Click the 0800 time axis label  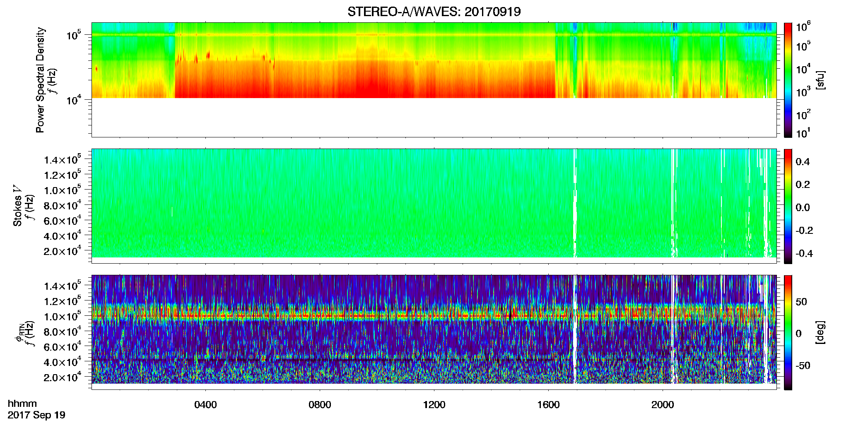click(x=320, y=405)
